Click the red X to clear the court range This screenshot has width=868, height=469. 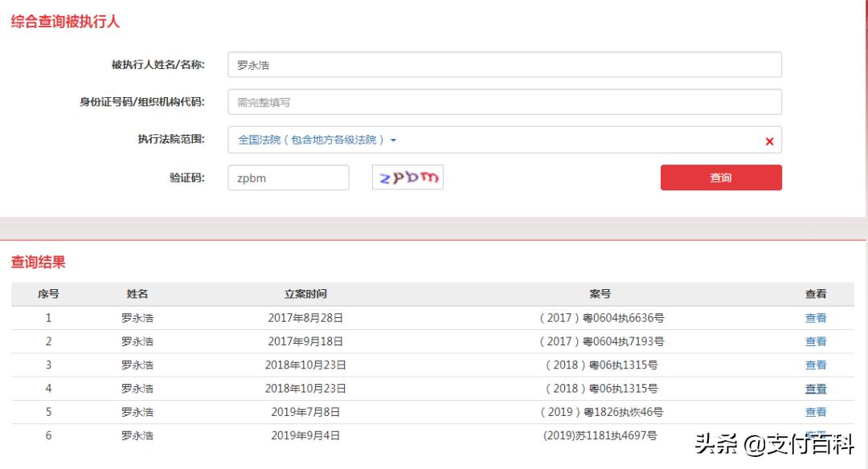tap(769, 141)
